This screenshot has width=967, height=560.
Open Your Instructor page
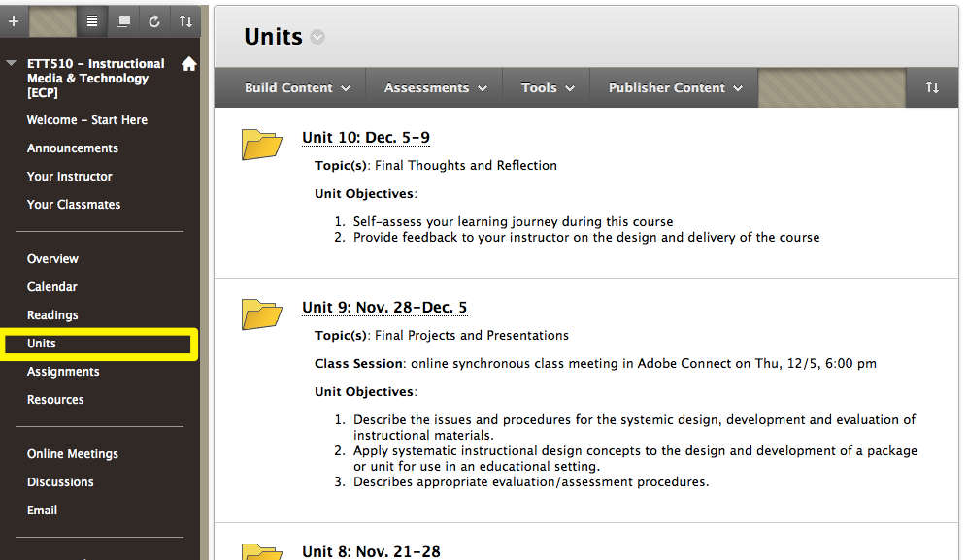point(70,177)
